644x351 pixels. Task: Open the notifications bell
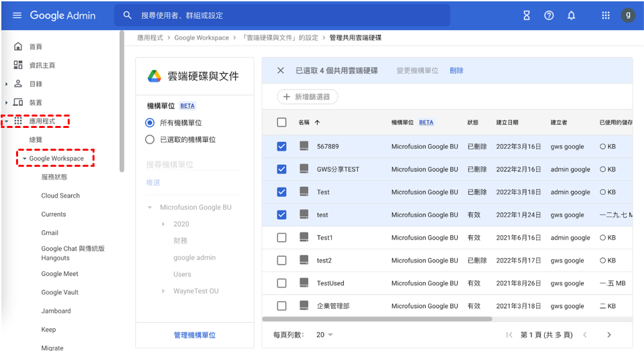pos(571,15)
